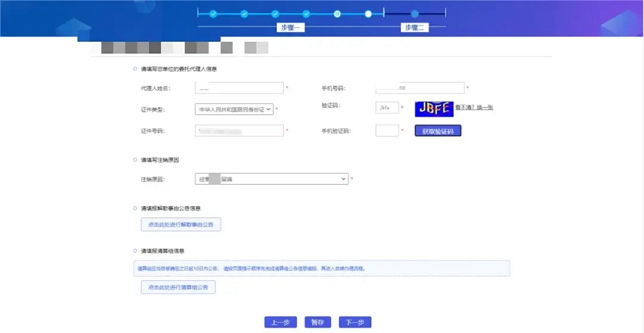This screenshot has width=644, height=333.
Task: Click the 证件类型 label
Action: point(152,109)
